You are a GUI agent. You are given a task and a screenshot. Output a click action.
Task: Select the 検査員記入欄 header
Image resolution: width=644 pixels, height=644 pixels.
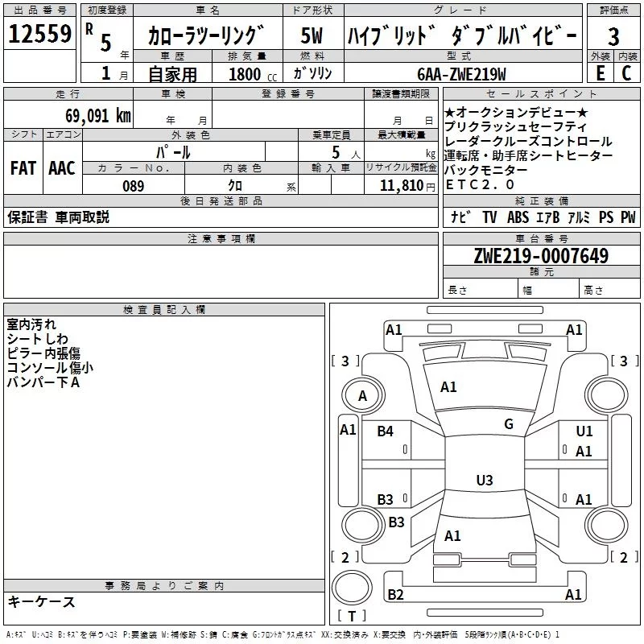pos(164,310)
